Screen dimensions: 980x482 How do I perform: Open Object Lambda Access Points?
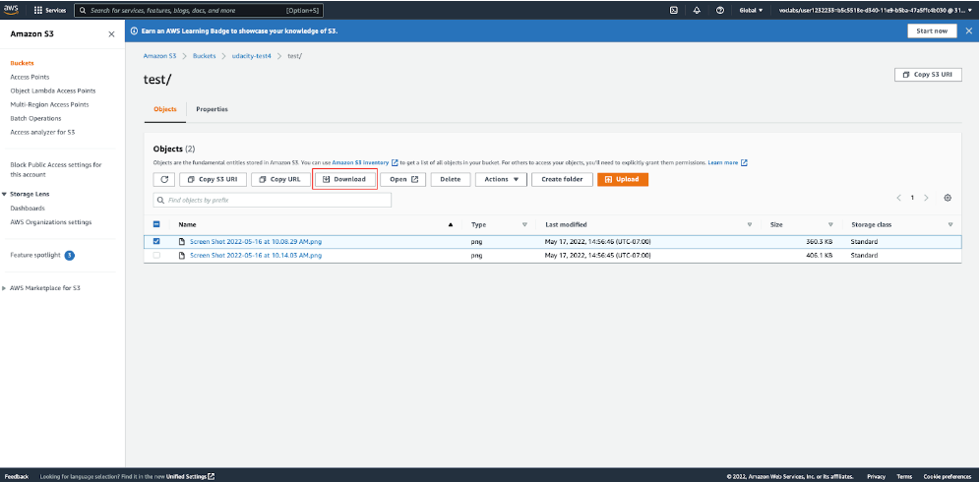pyautogui.click(x=53, y=90)
